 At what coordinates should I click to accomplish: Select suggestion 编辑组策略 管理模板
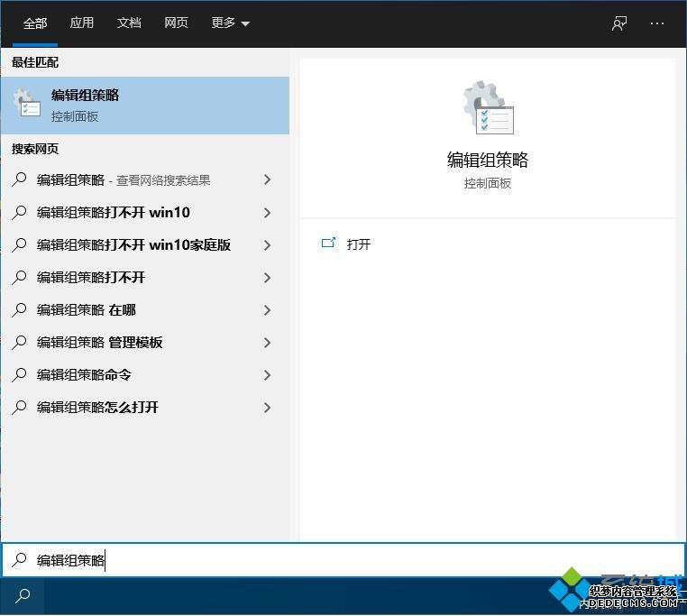[144, 343]
